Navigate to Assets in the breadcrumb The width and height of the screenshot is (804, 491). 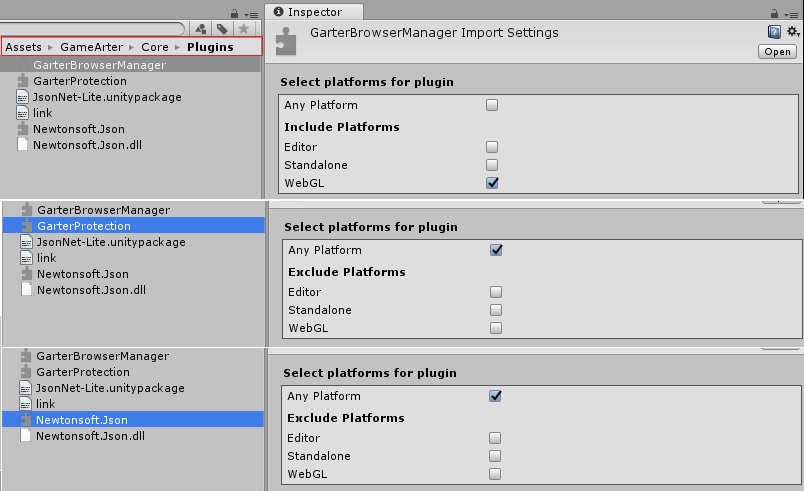pos(23,47)
